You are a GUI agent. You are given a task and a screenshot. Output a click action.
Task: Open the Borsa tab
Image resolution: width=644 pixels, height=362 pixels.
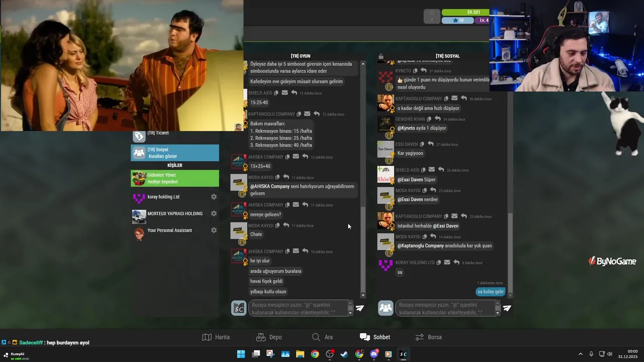click(428, 337)
